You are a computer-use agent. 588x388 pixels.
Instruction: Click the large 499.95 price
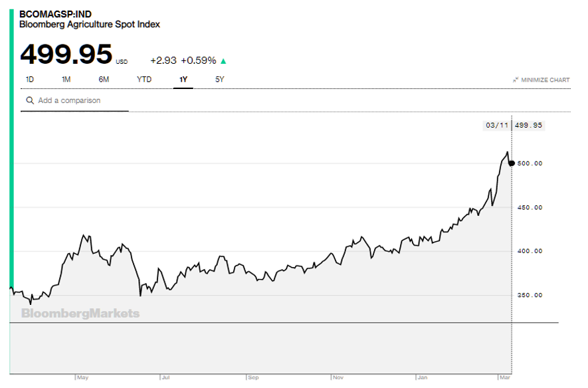pyautogui.click(x=66, y=54)
